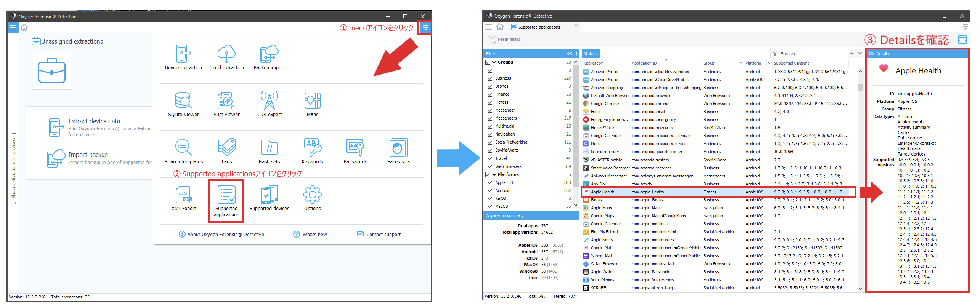980x308 pixels.
Task: Toggle Details panel icon top right
Action: tap(962, 40)
